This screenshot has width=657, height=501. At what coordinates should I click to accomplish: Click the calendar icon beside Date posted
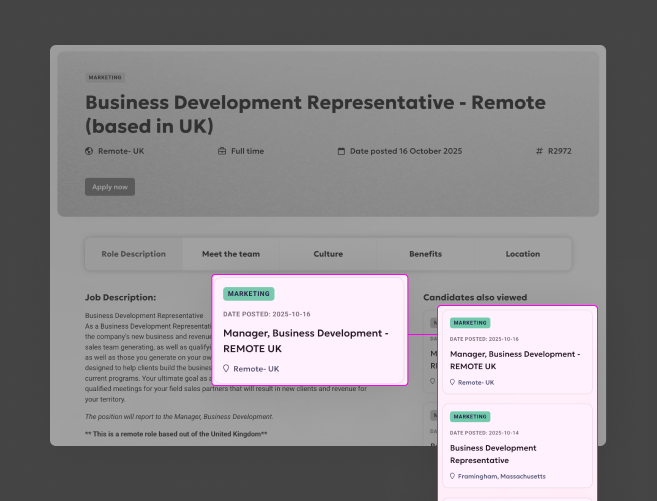341,151
